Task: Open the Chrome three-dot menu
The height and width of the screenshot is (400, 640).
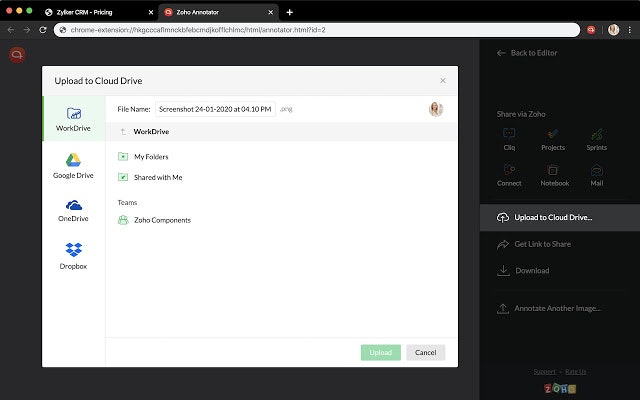Action: point(630,30)
